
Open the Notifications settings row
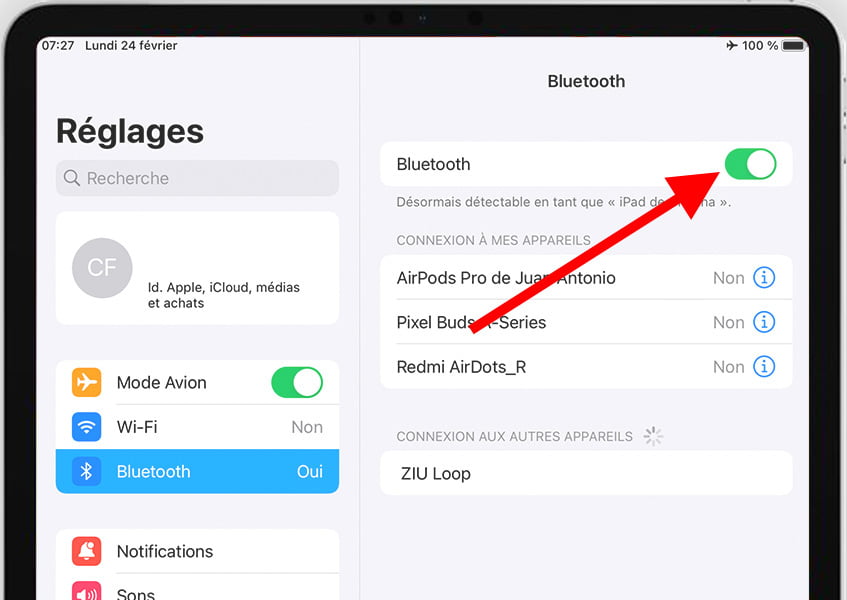point(197,551)
